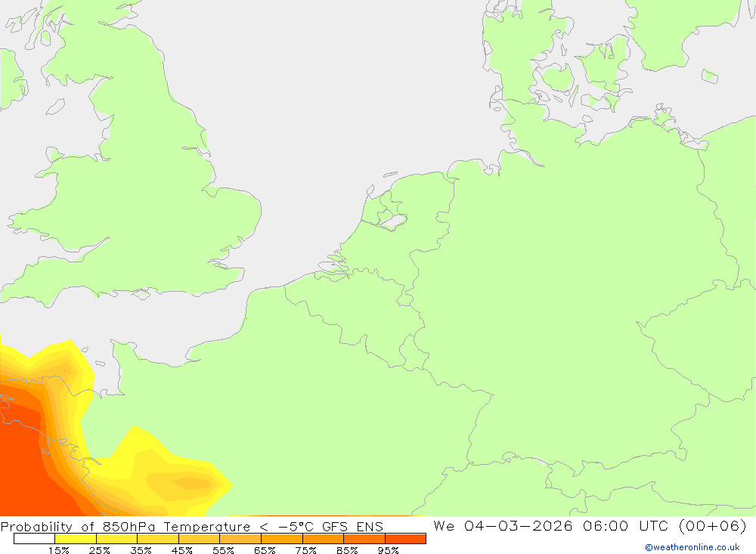Screen dimensions: 756x554
Task: Click legend swatch between 85% and 95% labels
Action: (364, 539)
